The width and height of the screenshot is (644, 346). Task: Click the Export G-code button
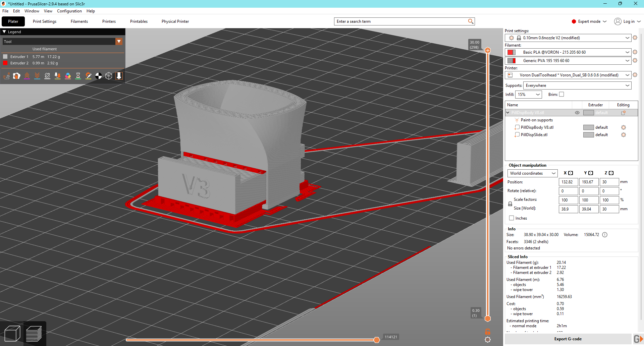[568, 339]
